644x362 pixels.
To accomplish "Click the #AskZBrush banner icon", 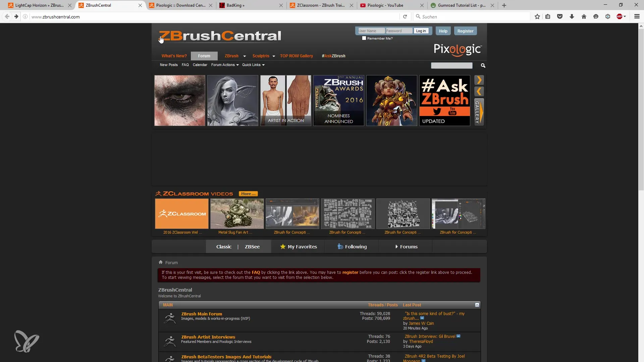I will 445,100.
